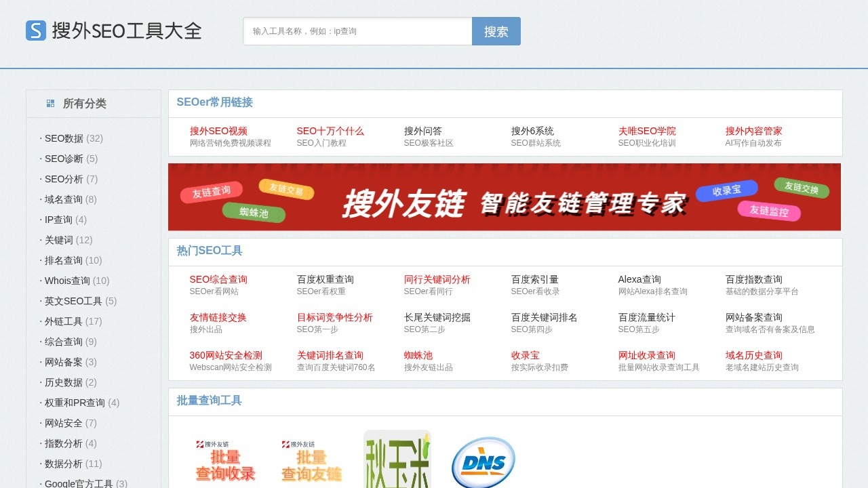
Task: Open the 搜外问答 link
Action: 423,131
